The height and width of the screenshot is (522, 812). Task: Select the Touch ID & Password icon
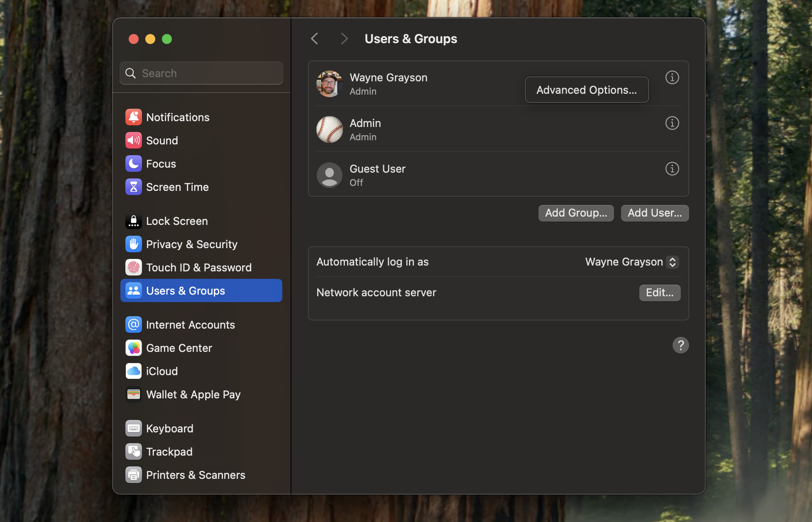[133, 267]
